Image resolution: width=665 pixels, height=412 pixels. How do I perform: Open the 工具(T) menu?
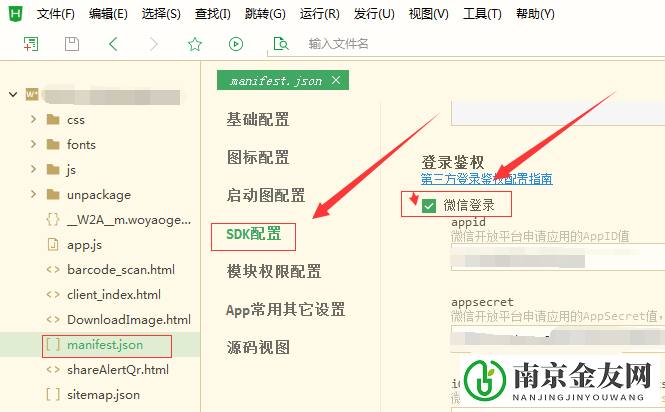482,14
